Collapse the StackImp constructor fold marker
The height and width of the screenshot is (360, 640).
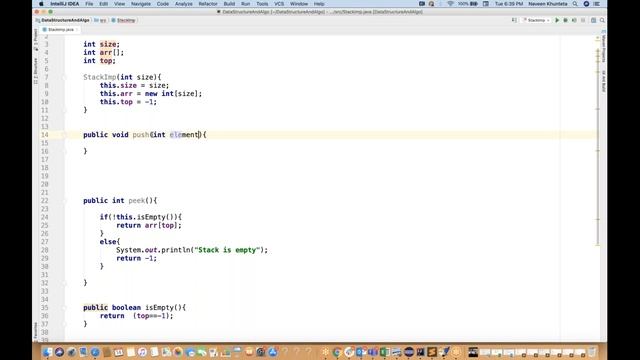pos(64,77)
